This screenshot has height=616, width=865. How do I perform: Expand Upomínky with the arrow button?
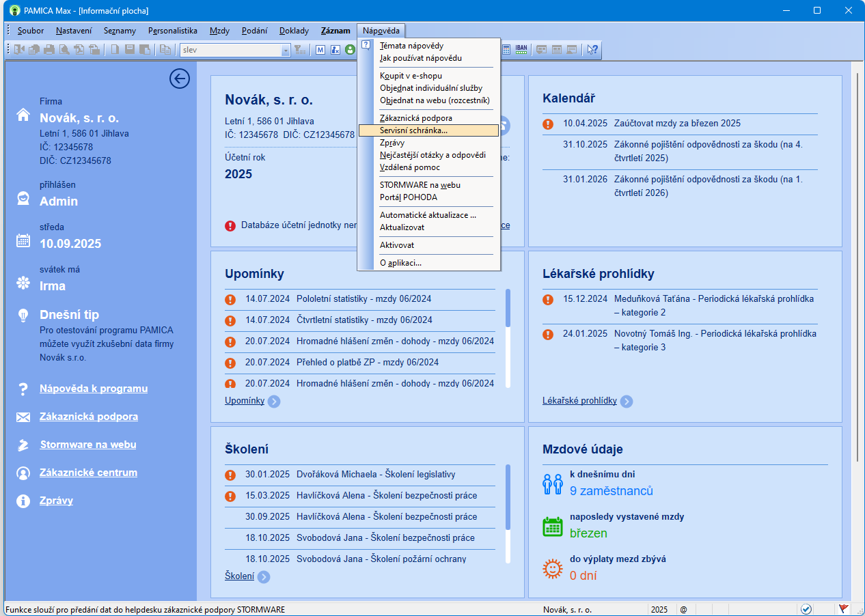(x=274, y=402)
